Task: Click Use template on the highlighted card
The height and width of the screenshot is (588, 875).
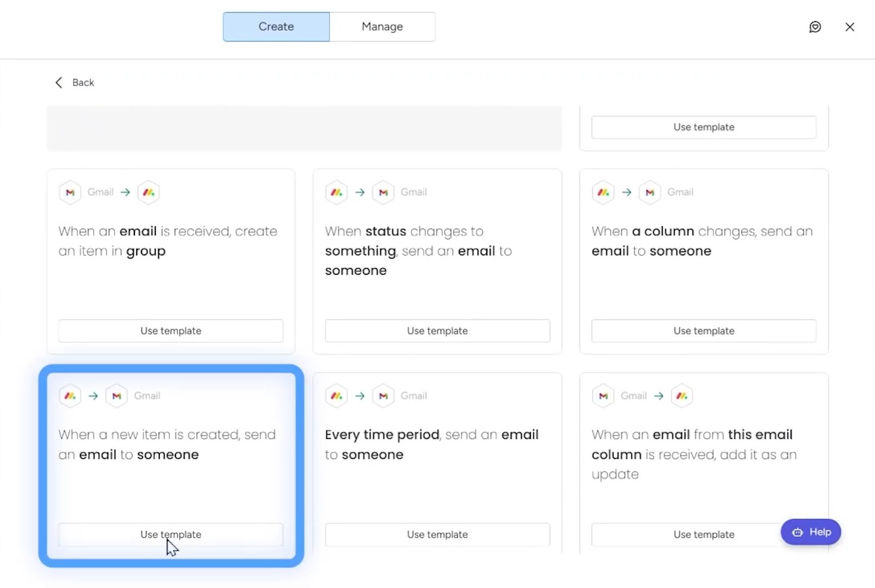Action: pos(171,535)
